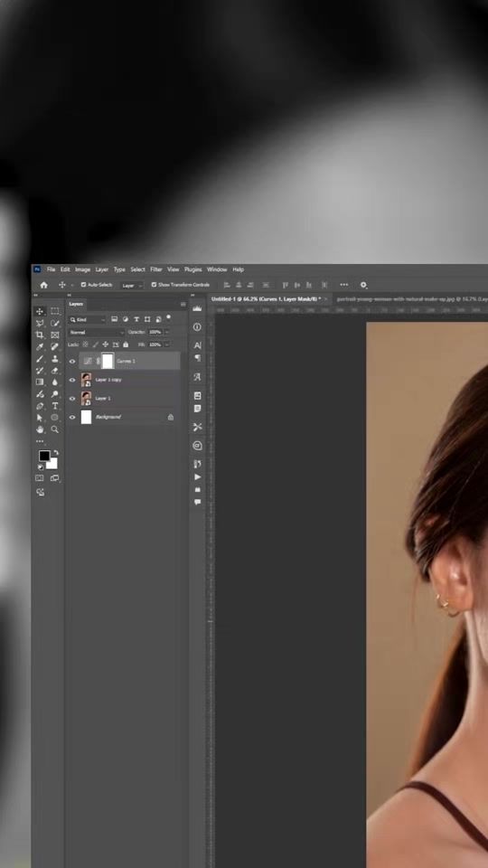488x868 pixels.
Task: Open the Fill slider arrow
Action: (x=166, y=344)
